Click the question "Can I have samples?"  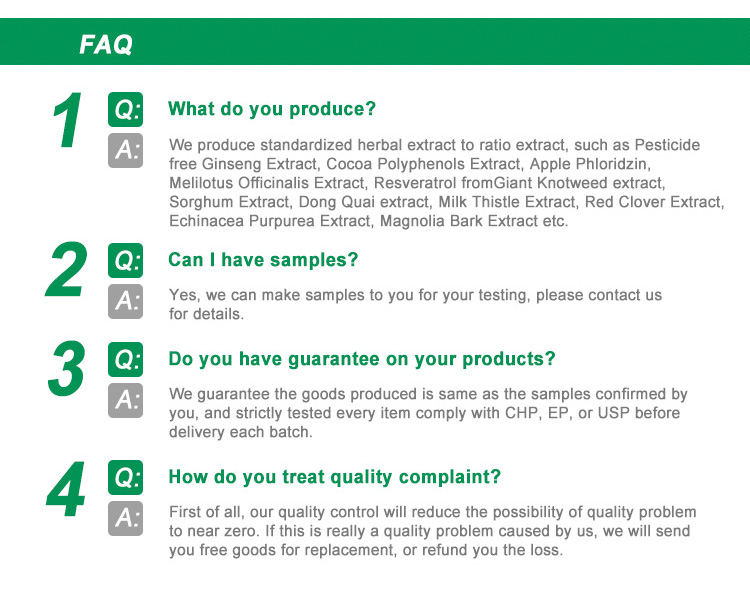click(x=263, y=260)
